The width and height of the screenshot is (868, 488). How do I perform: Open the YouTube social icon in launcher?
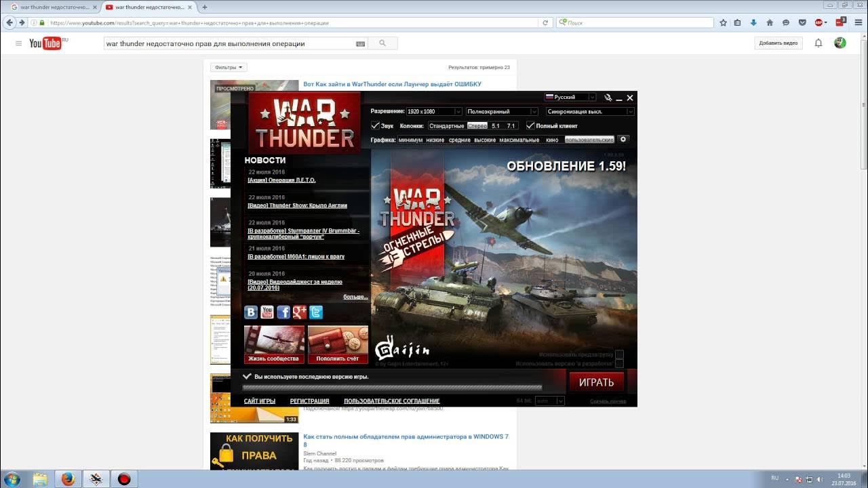(x=267, y=312)
